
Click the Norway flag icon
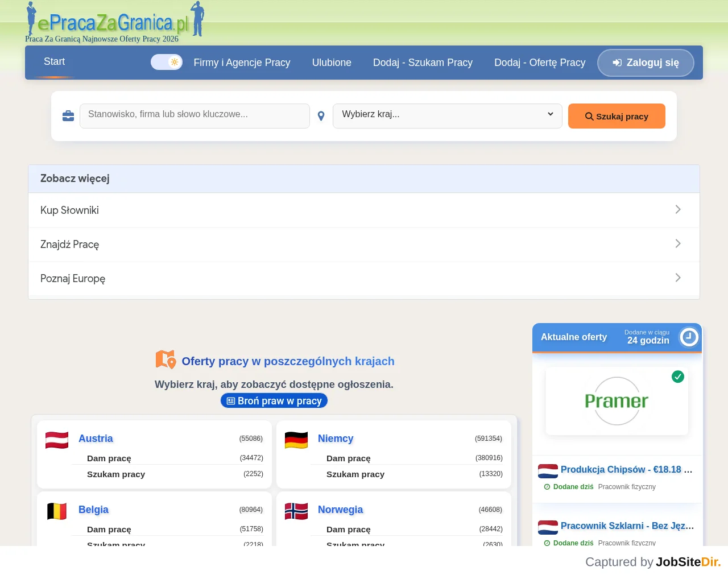coord(296,511)
